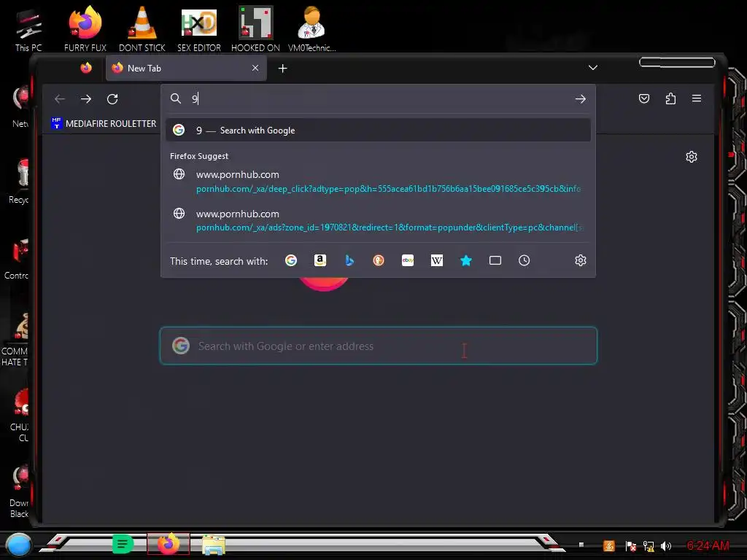The width and height of the screenshot is (747, 560).
Task: Search history with clock icon
Action: (x=524, y=260)
